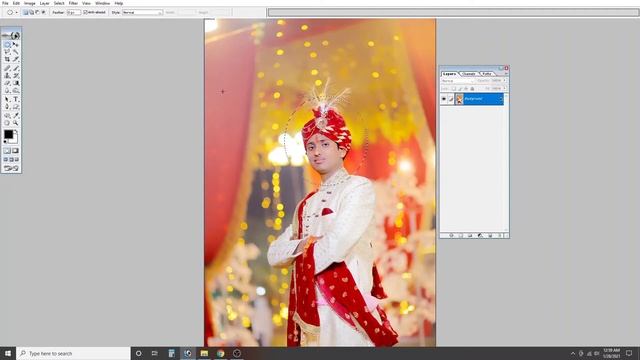The image size is (640, 360).
Task: Switch to the Paths tab
Action: [x=487, y=74]
